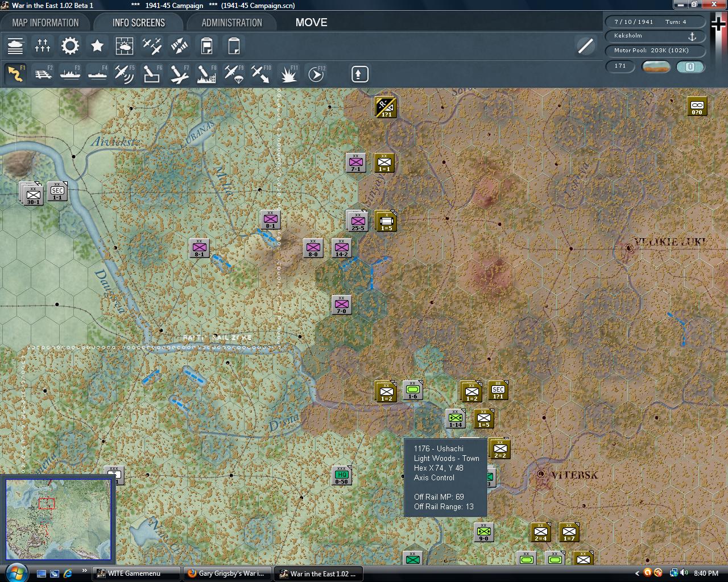Collapse toolbar with up-arrow button
This screenshot has height=582, width=728.
pos(360,74)
